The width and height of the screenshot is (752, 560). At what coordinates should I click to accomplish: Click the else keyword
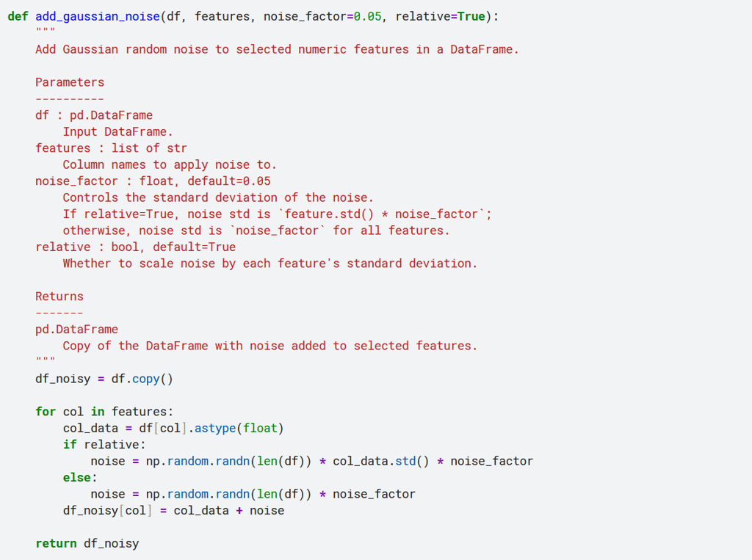(x=76, y=478)
